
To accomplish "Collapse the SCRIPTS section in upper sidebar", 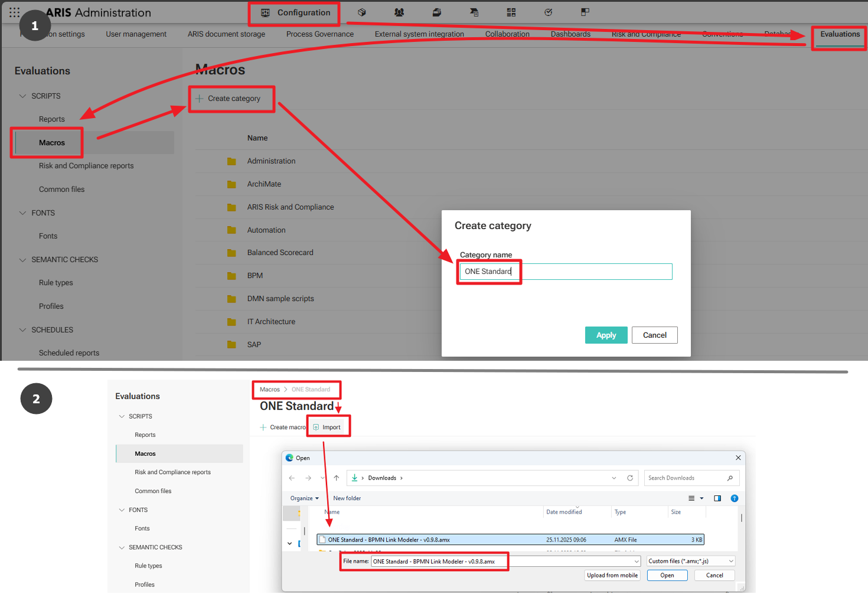I will tap(23, 96).
